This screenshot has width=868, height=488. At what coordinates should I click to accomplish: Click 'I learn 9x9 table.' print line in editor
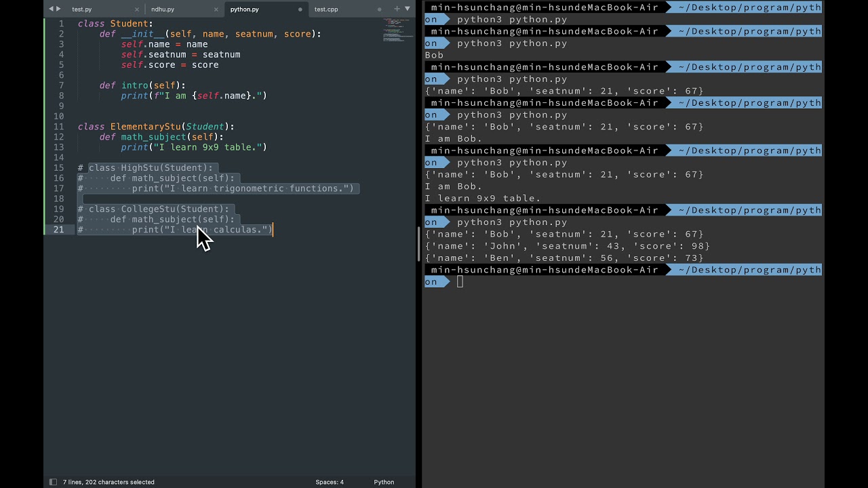point(194,147)
